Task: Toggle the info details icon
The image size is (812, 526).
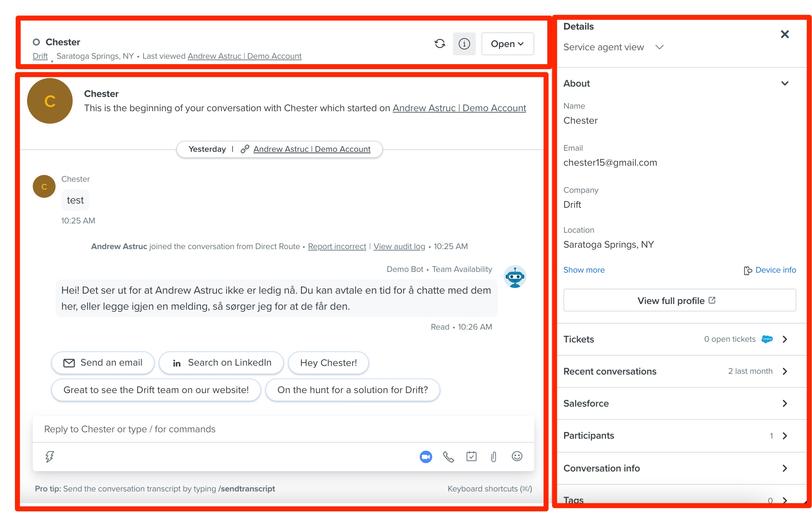Action: point(464,43)
